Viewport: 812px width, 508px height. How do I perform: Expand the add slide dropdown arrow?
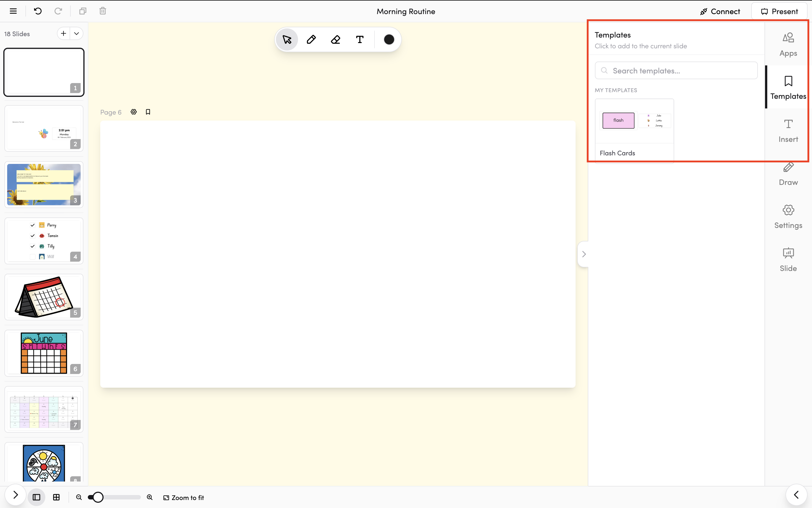click(77, 34)
